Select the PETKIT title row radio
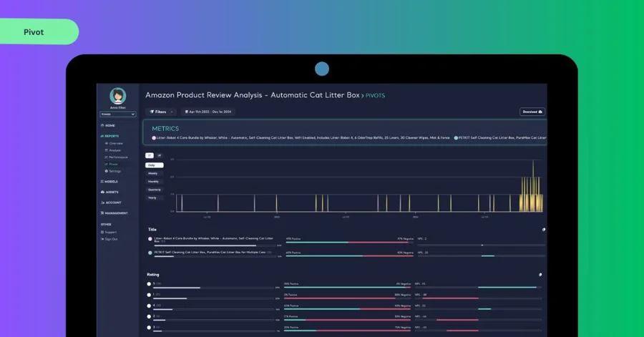 point(150,253)
